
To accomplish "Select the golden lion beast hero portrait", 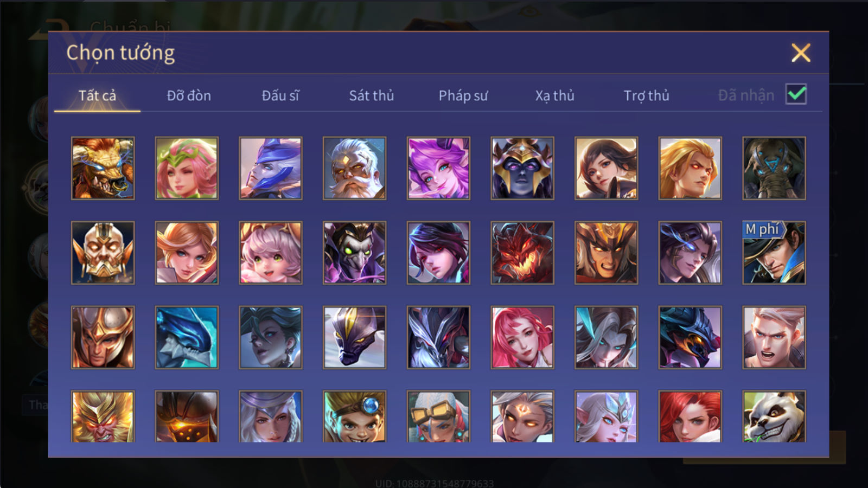I will 103,168.
